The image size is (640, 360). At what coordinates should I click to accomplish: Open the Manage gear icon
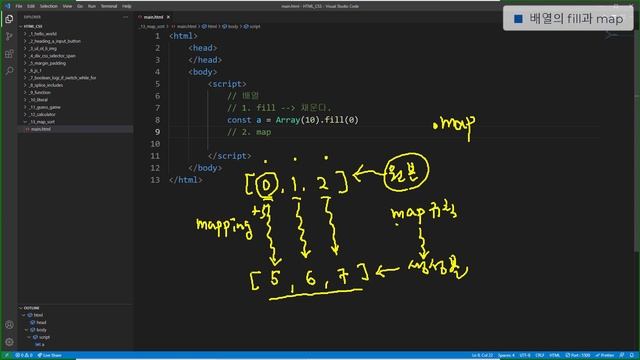tap(9, 342)
